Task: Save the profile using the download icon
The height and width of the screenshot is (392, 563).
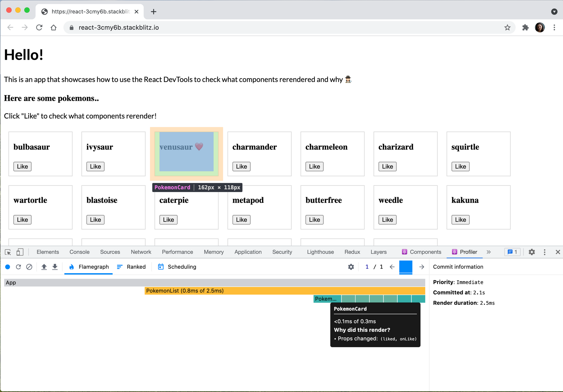Action: tap(55, 267)
